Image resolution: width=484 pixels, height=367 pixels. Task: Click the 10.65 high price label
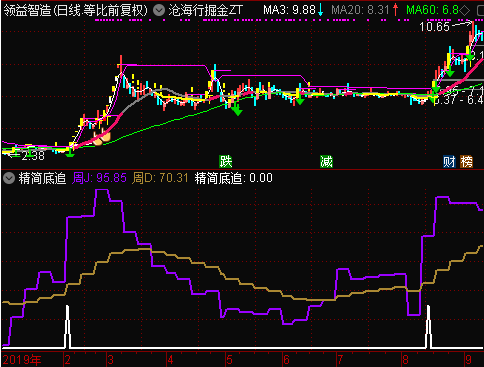434,27
